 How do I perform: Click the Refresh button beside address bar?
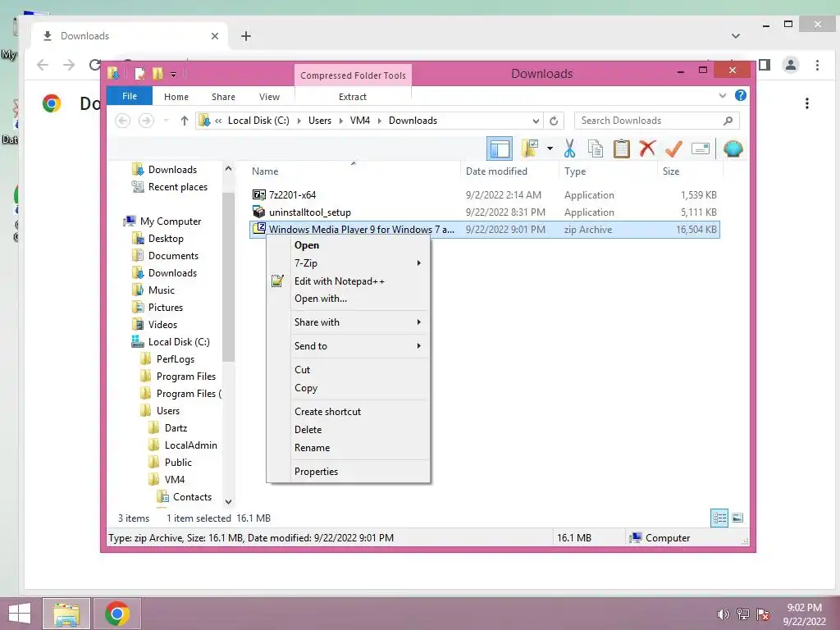[554, 121]
